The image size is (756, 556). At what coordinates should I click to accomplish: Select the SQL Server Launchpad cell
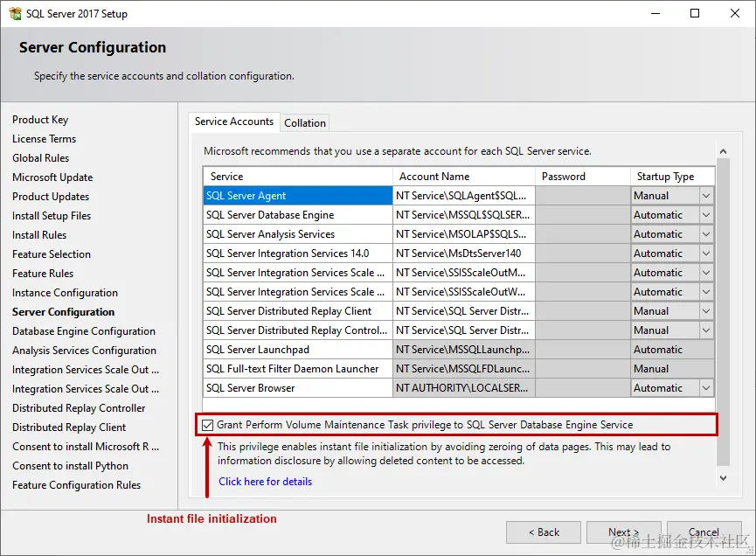[x=297, y=350]
